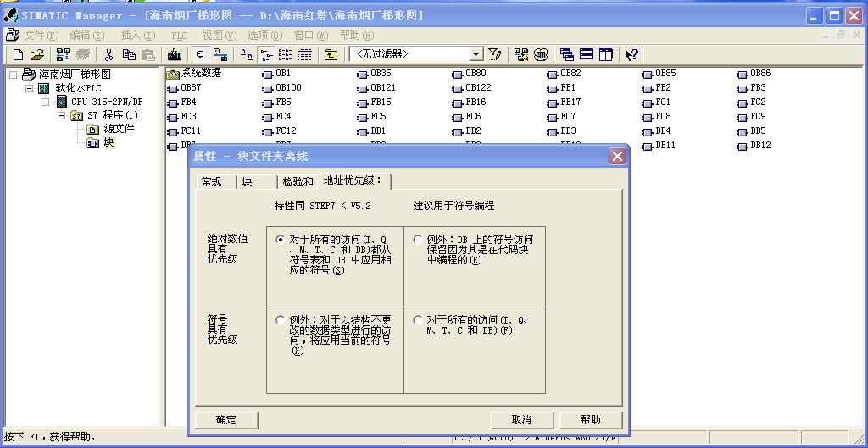Viewport: 868px width, 448px height.
Task: Click the 系统数据 folder icon
Action: tap(173, 74)
